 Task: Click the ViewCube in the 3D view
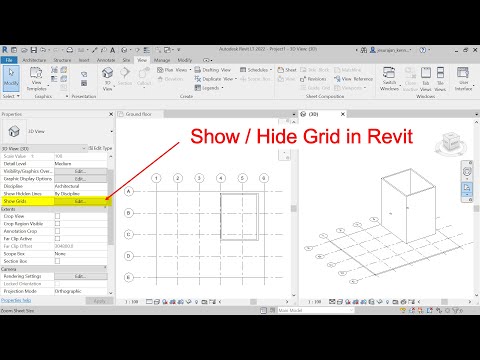pos(450,143)
